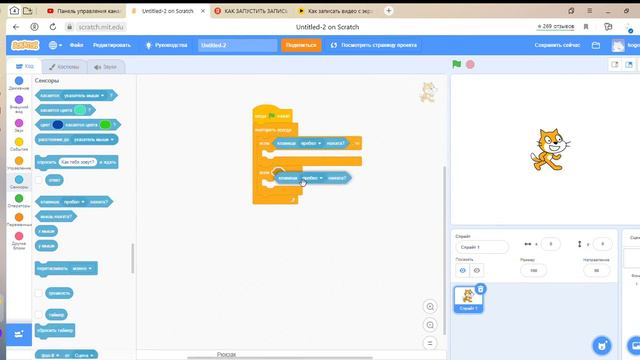
Task: Open a new browser tab with plus
Action: coord(389,11)
